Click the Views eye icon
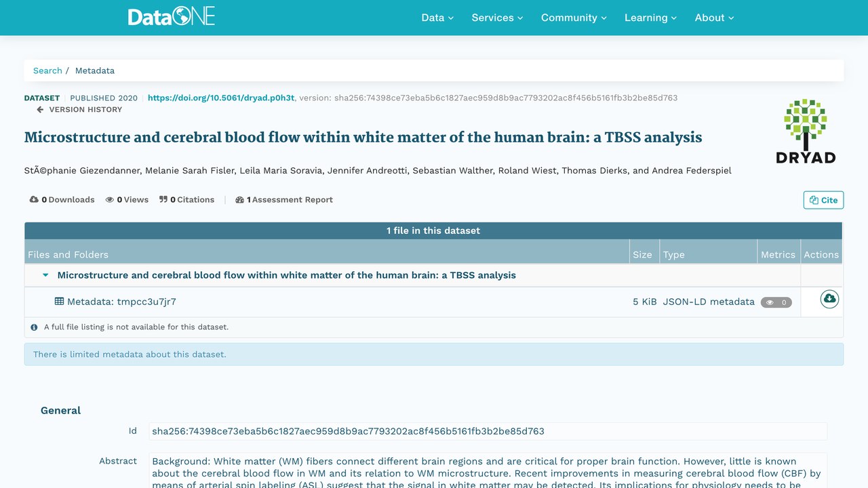The image size is (868, 488). [x=110, y=200]
